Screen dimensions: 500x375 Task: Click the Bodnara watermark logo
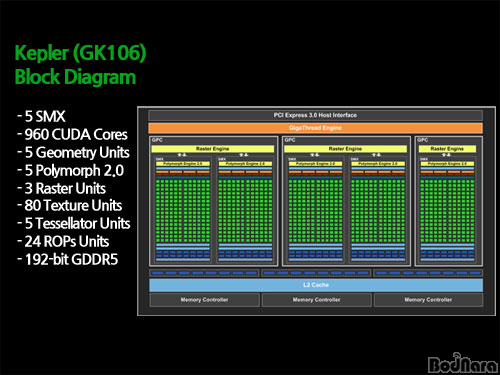point(463,363)
